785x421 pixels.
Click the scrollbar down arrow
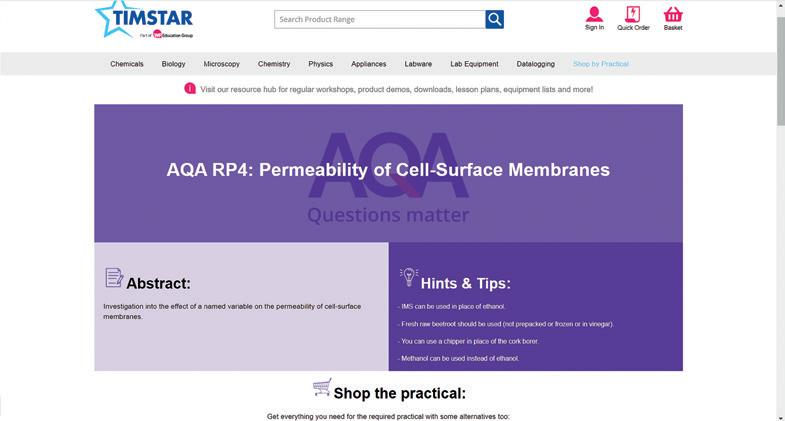point(780,417)
